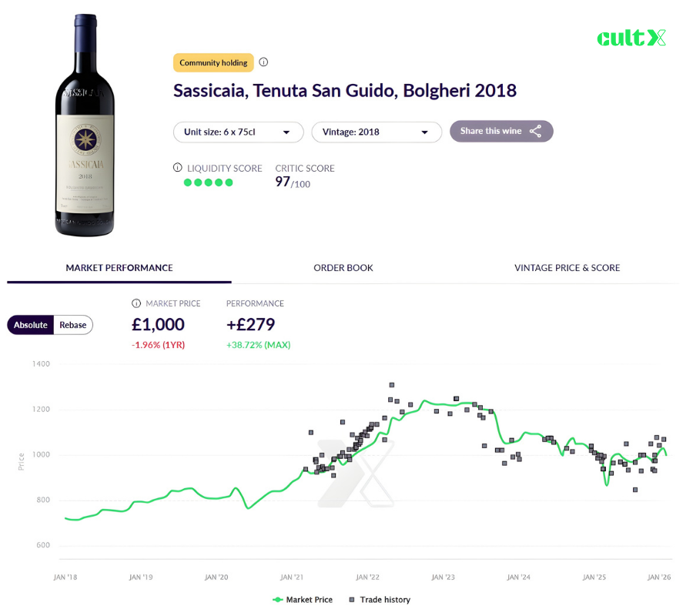Switch to the Order Book tab
Viewport: 693px width, 616px height.
343,267
